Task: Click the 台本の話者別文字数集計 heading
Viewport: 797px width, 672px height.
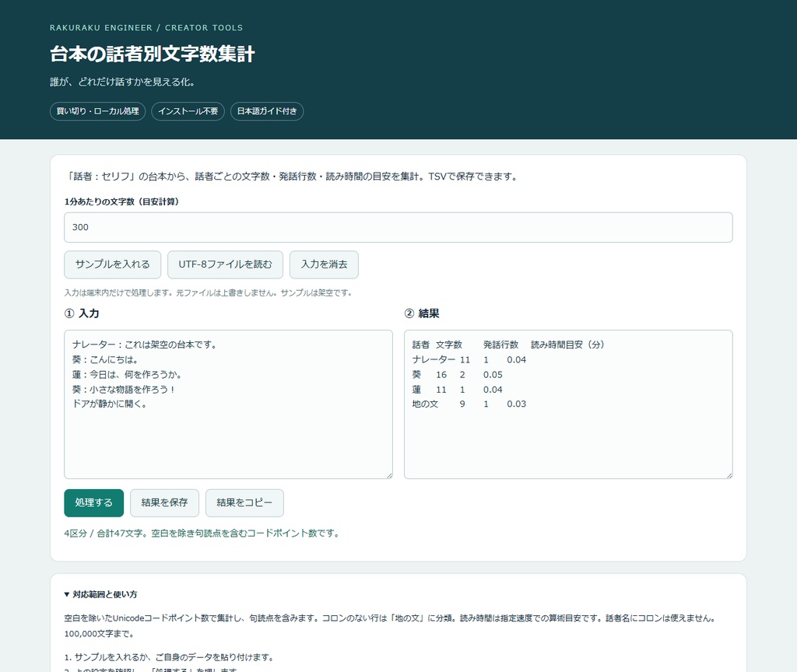Action: 153,54
